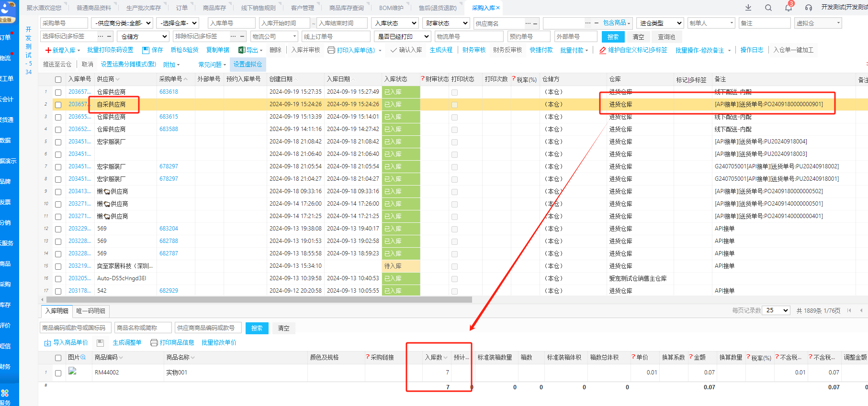Click the sort icon on 入库数 header

point(446,358)
